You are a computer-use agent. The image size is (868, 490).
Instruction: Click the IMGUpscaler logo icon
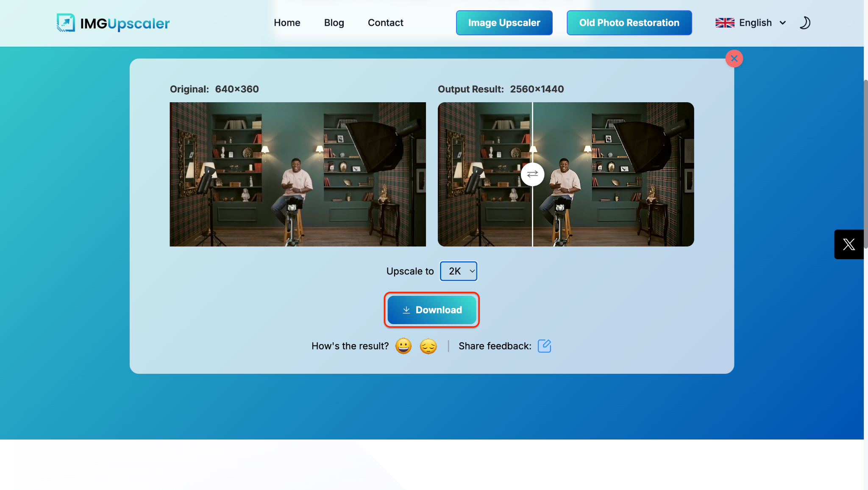click(x=66, y=23)
